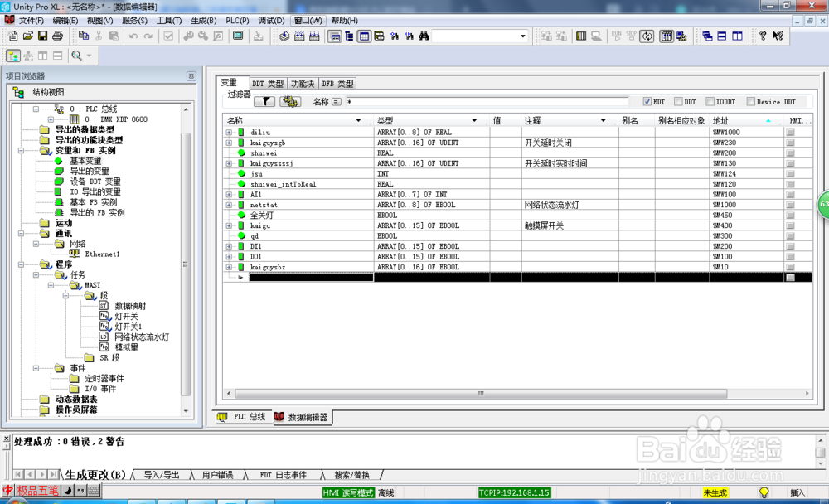Open the 文件(F) menu
Viewport: 829px width, 504px height.
click(x=32, y=21)
